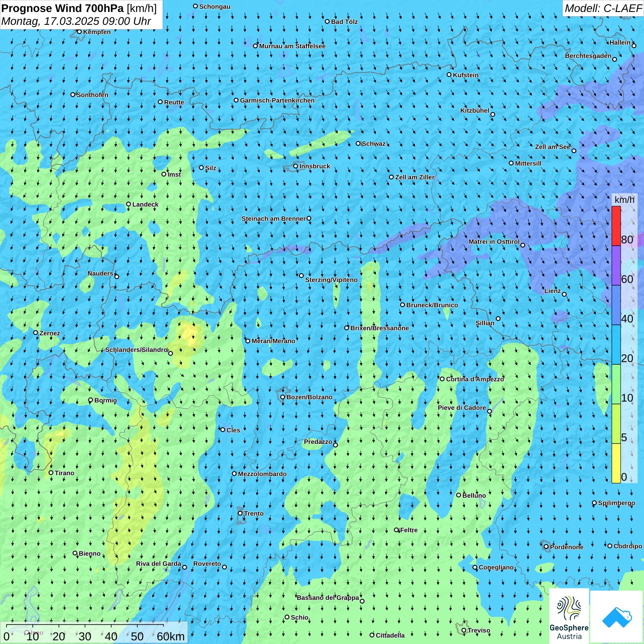Click the 'Schwaz' label
Image resolution: width=644 pixels, height=644 pixels.
click(x=374, y=144)
